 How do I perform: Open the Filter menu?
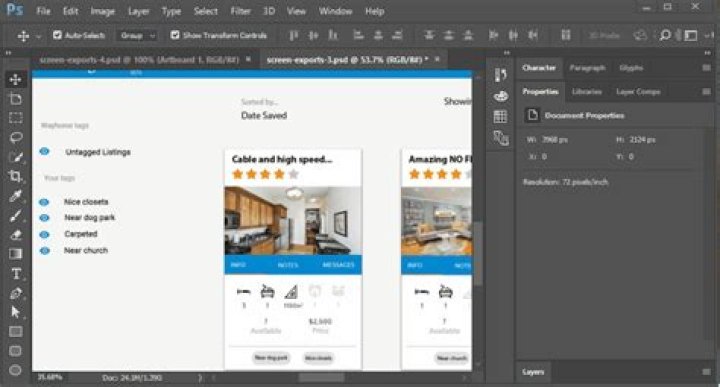click(240, 11)
